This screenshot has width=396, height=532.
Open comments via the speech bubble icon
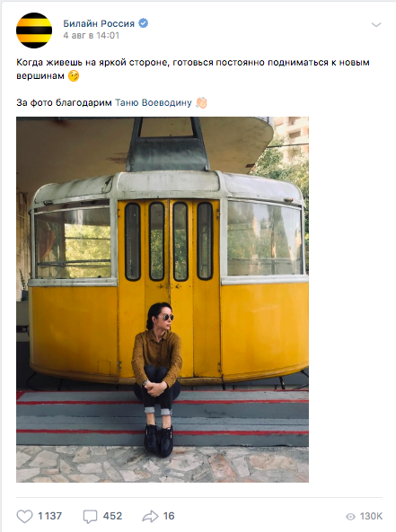(x=90, y=517)
